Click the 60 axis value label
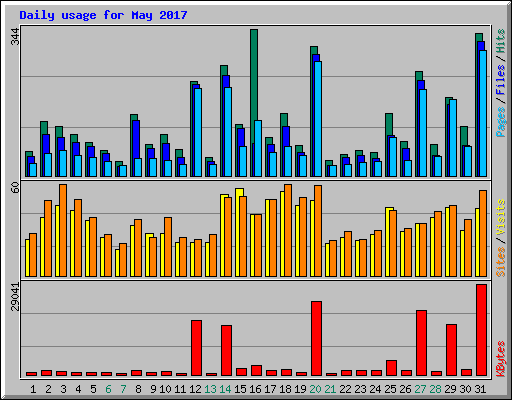512x400 pixels. pyautogui.click(x=15, y=188)
